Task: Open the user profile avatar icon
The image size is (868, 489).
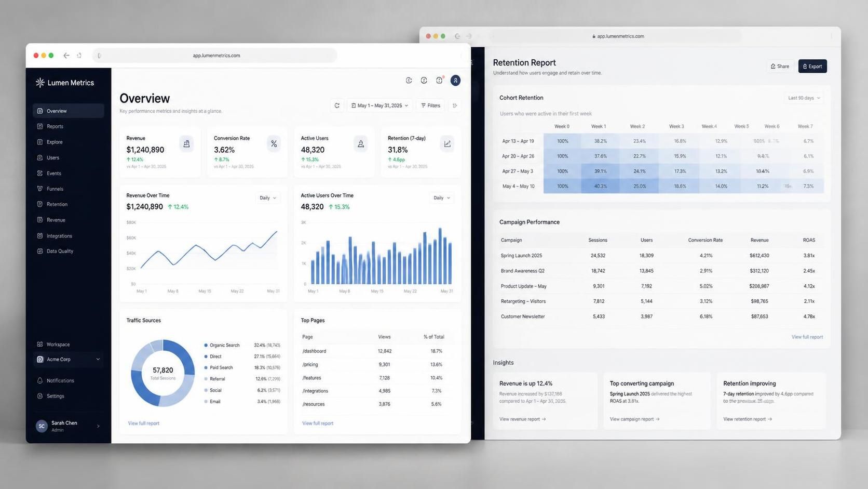Action: (x=455, y=80)
